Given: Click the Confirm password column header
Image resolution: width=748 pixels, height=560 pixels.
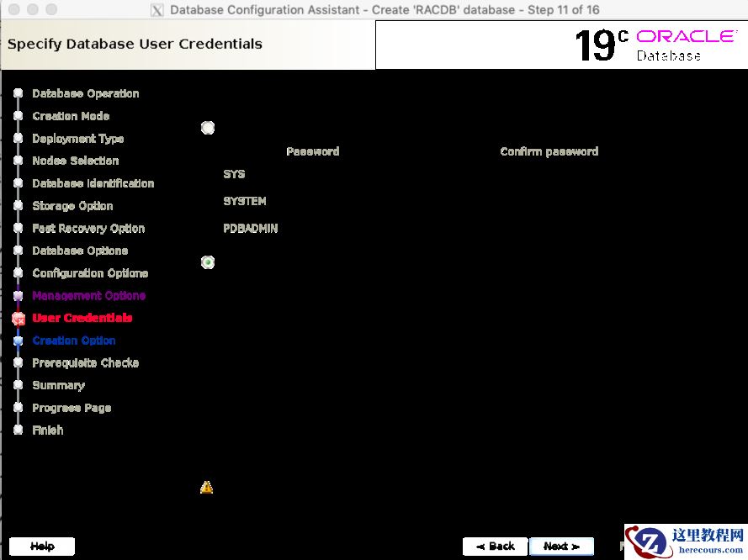Looking at the screenshot, I should [549, 151].
